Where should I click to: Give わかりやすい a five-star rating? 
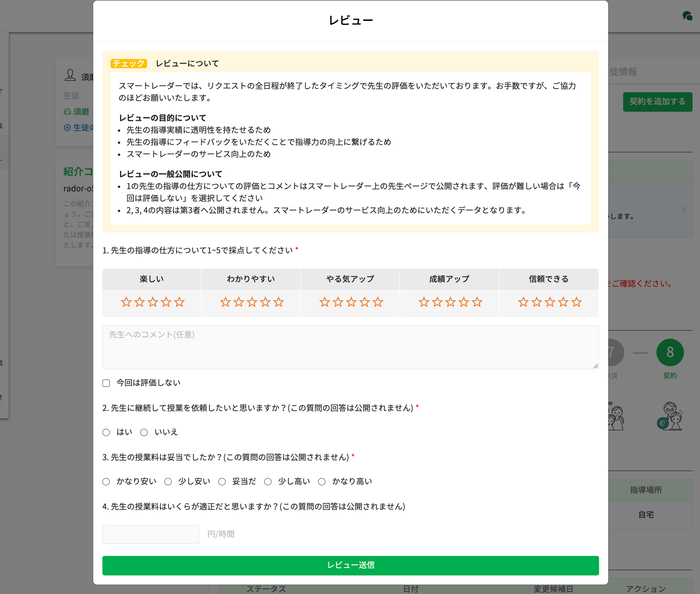click(279, 302)
